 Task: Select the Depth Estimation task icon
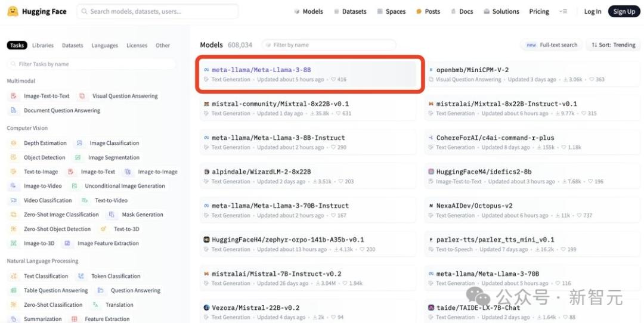tap(14, 143)
